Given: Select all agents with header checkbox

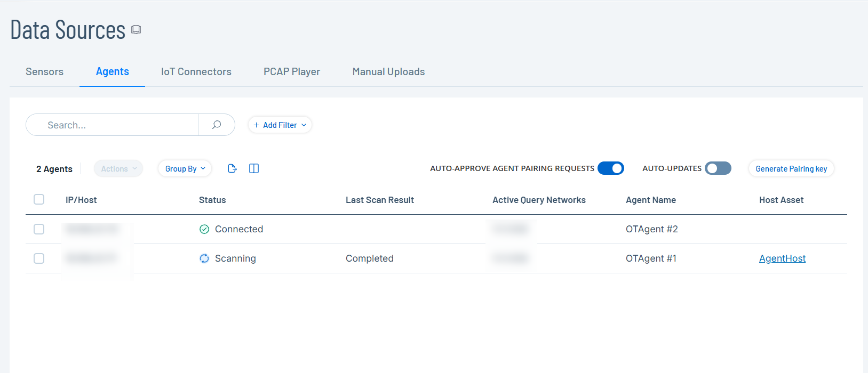Looking at the screenshot, I should click(39, 199).
